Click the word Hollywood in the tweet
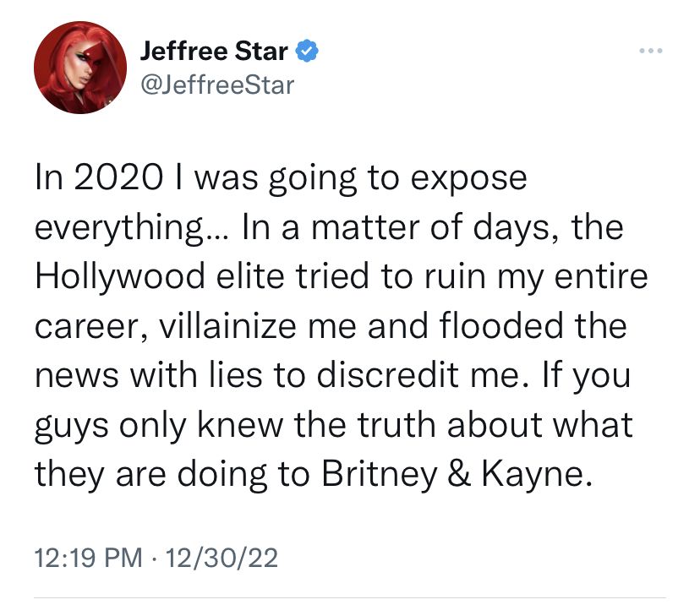700x605 pixels. (x=120, y=276)
